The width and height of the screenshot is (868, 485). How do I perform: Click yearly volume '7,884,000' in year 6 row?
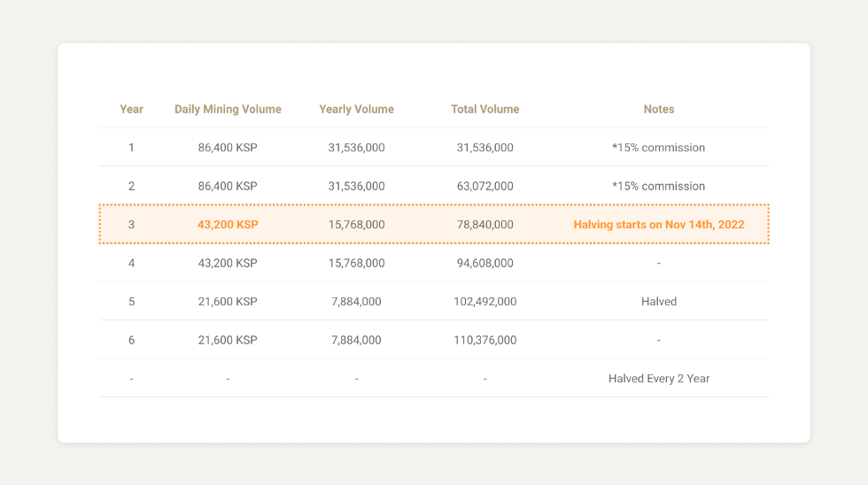click(356, 340)
